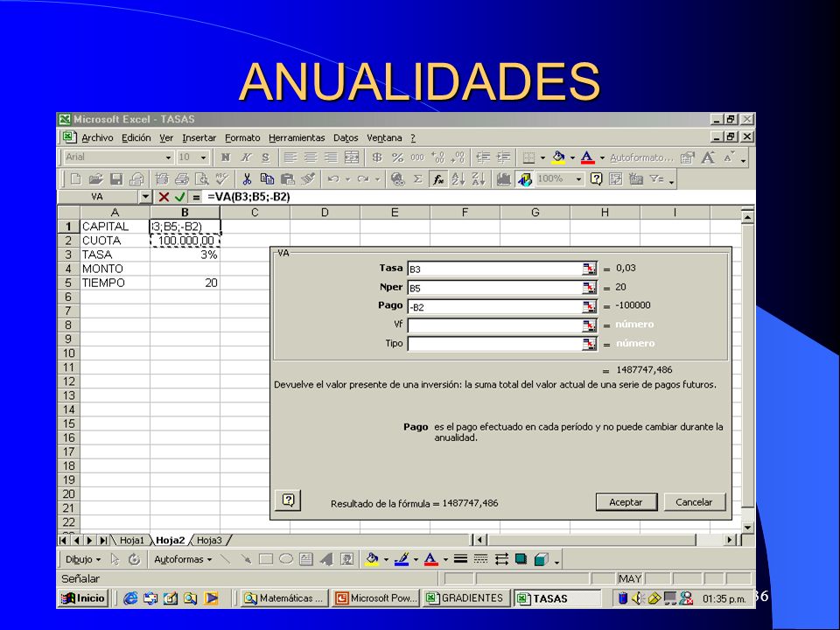
Task: Click the Autoformato toolbar button
Action: (x=641, y=157)
